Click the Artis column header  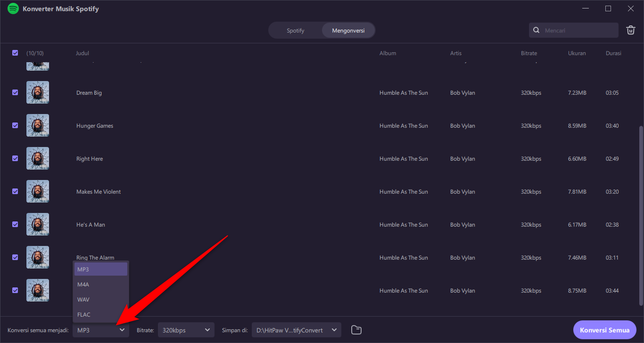(456, 53)
